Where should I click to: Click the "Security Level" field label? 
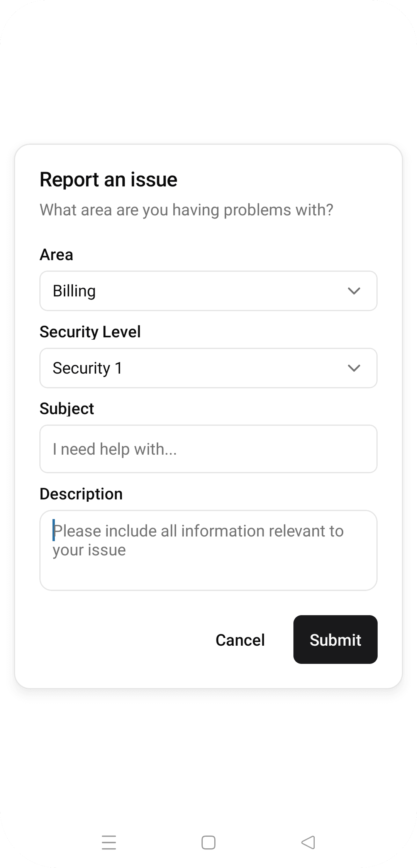[x=90, y=332]
